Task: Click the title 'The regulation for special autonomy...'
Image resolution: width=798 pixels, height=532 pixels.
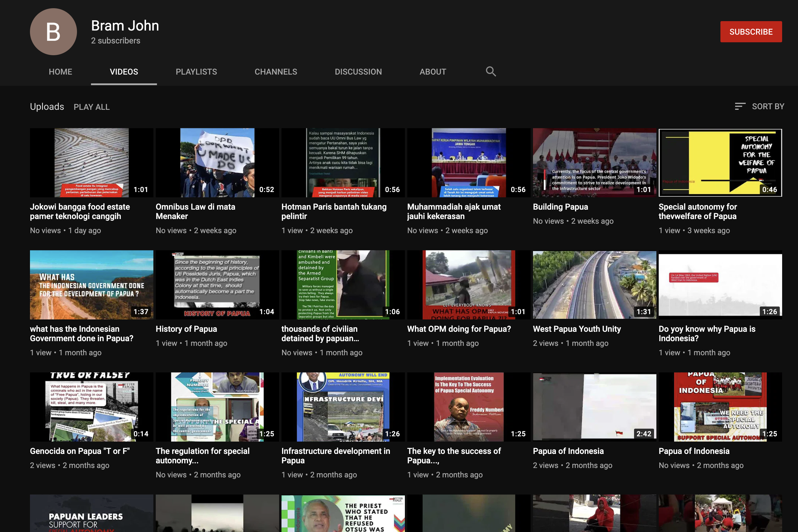Action: tap(203, 456)
